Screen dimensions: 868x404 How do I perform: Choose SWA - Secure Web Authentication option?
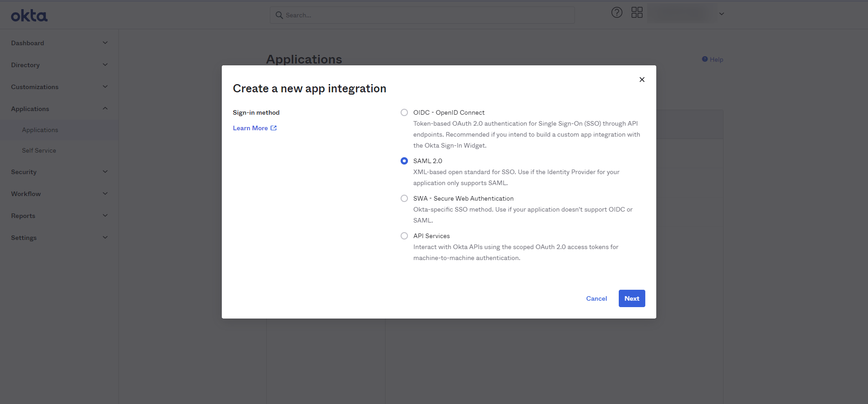404,198
